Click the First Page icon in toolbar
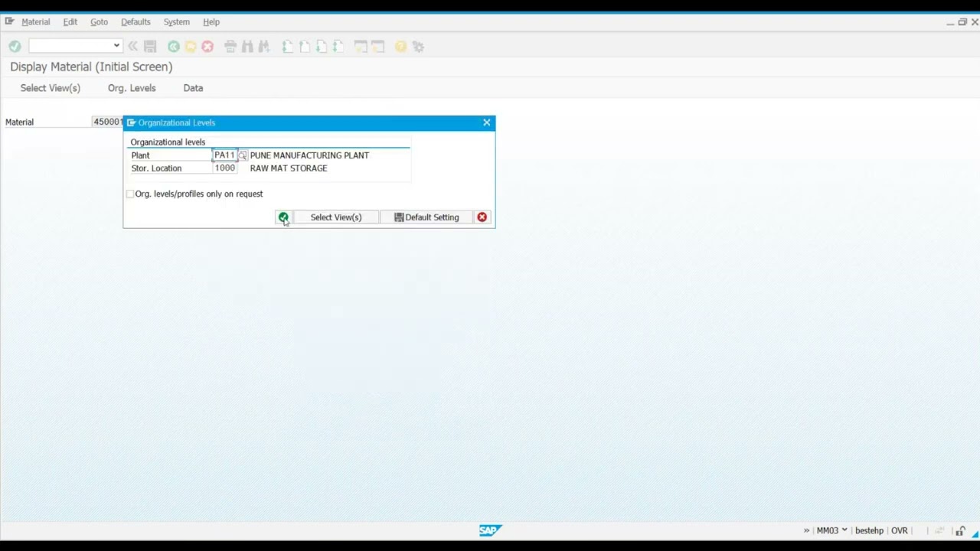Viewport: 980px width, 551px height. click(x=287, y=47)
